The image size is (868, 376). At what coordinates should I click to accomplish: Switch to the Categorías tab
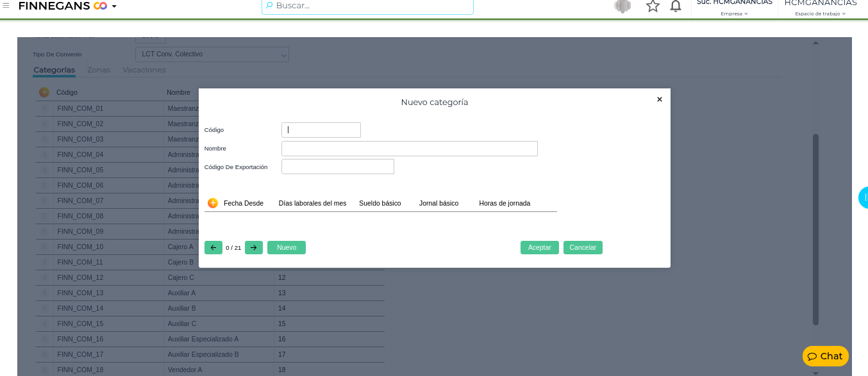click(x=54, y=70)
